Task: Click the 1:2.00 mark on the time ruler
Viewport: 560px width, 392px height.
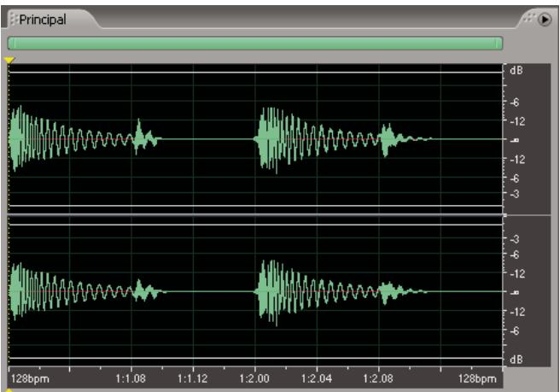Action: pos(254,378)
